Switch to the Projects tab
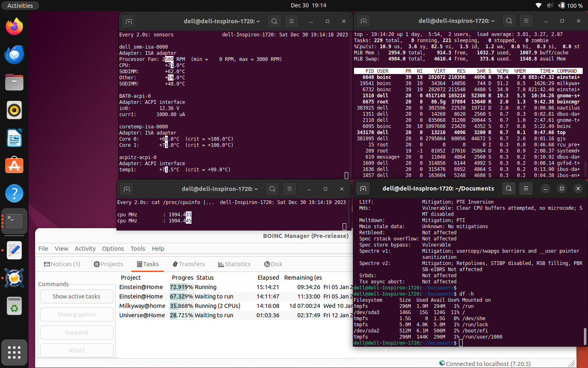Screen dimensions: 588x368 pyautogui.click(x=108, y=264)
